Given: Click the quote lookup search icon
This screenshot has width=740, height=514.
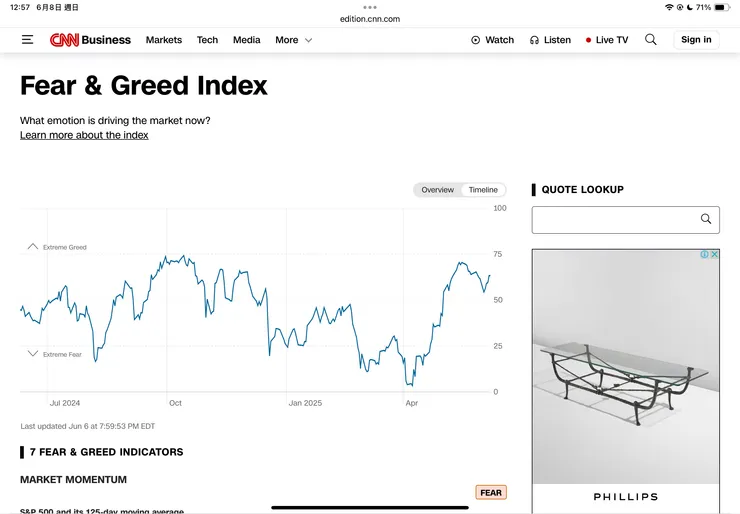Looking at the screenshot, I should point(706,219).
